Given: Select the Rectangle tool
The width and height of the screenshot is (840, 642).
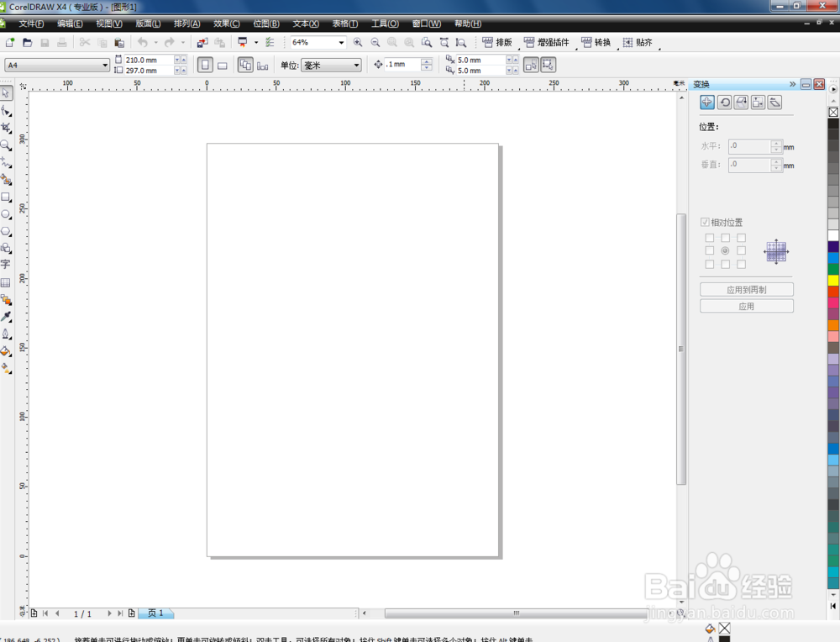Looking at the screenshot, I should coord(6,197).
